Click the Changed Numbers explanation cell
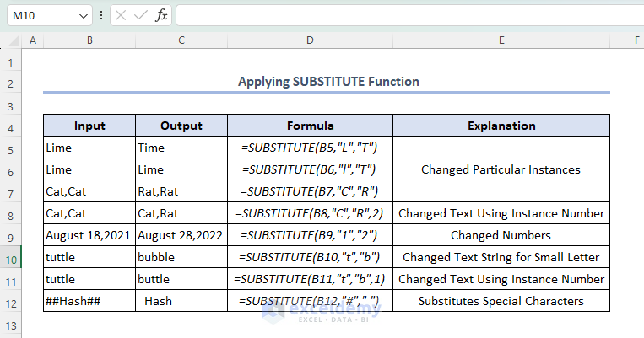Image resolution: width=644 pixels, height=338 pixels. click(x=501, y=235)
